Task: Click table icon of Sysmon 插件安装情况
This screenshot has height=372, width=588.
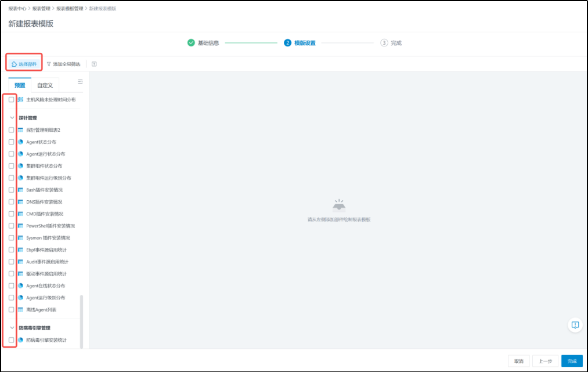Action: pos(21,238)
